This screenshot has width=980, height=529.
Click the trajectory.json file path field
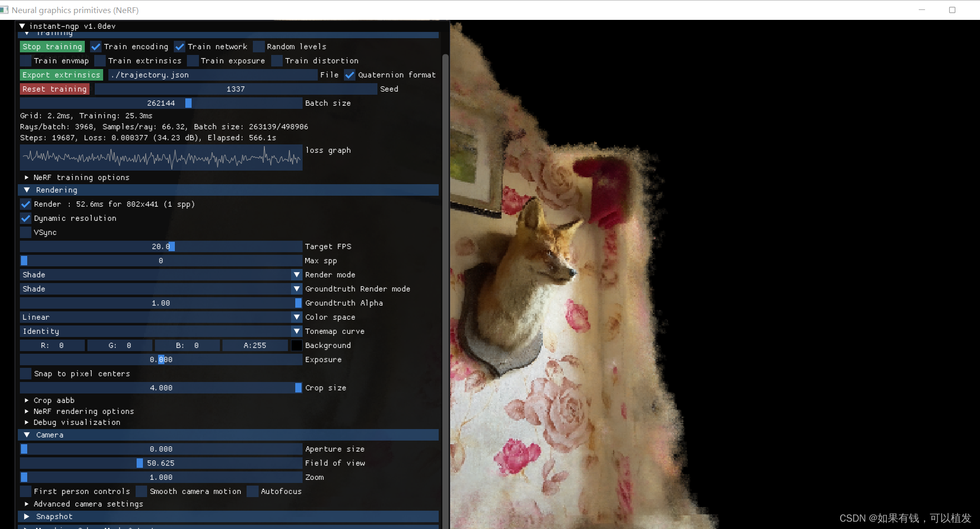point(213,75)
